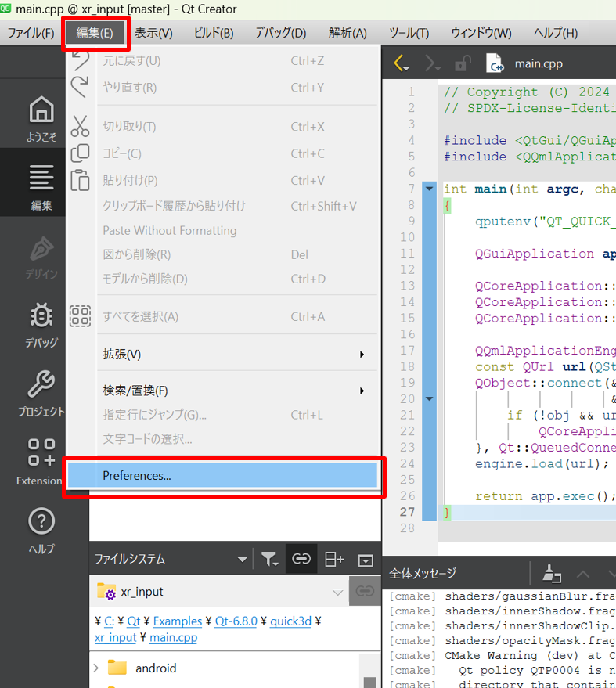Switch to Debug (デバッグ) mode icon
Screen dimensions: 616x688
[42, 322]
